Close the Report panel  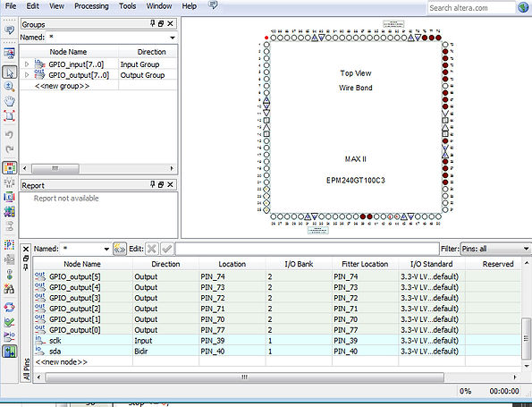[x=170, y=184]
